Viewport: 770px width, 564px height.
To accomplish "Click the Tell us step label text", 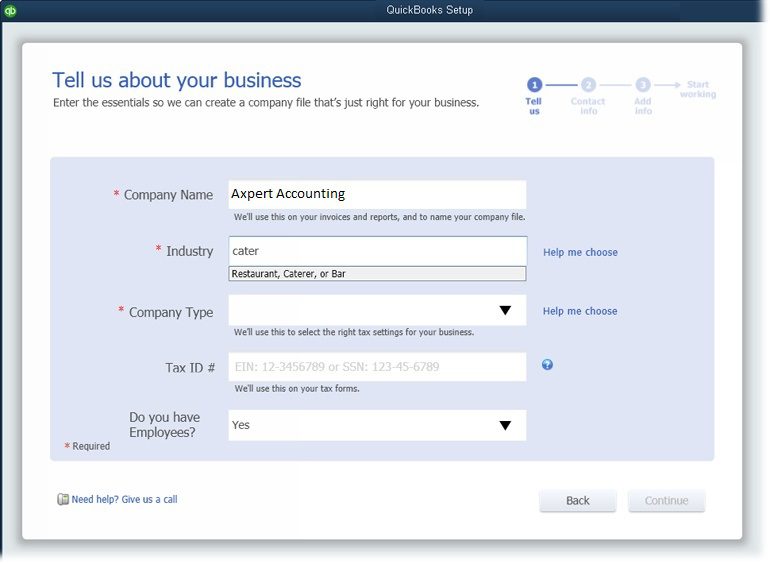I will click(534, 106).
